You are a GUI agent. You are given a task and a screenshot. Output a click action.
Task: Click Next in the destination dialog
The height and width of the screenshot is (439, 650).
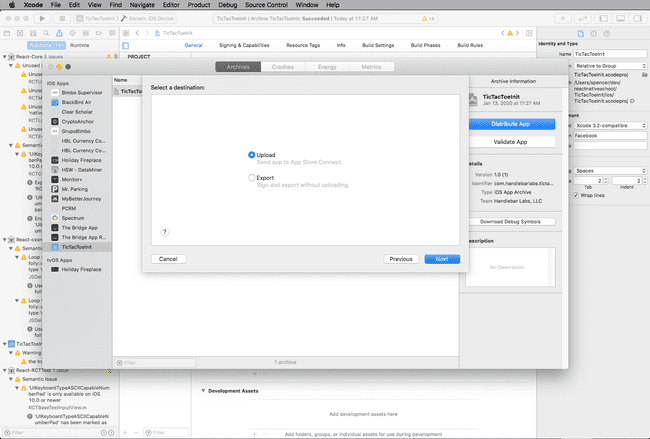442,259
